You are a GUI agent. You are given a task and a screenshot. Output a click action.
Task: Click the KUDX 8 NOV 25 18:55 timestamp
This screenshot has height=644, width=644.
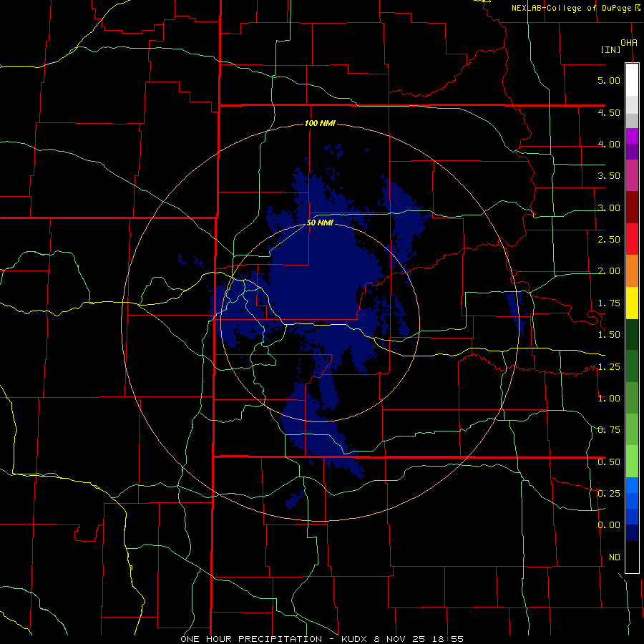coord(402,639)
